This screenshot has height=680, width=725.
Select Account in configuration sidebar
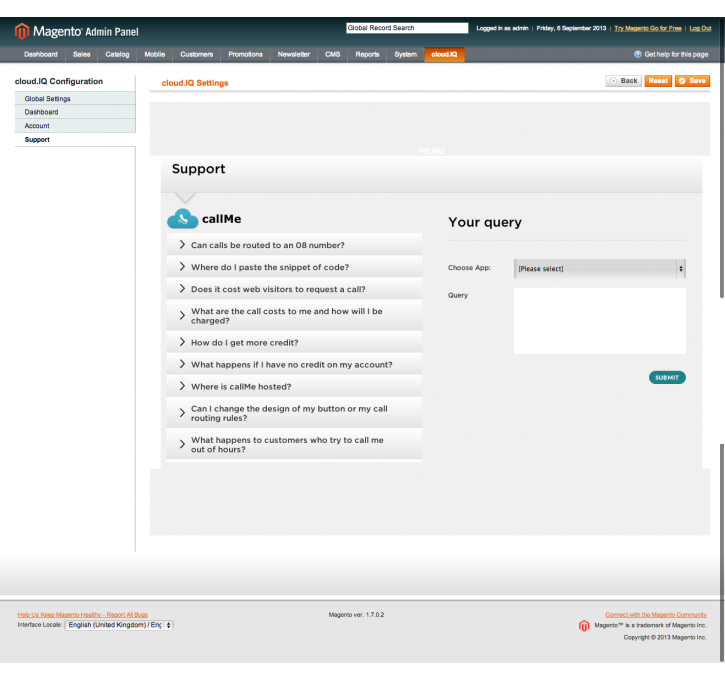tap(75, 126)
